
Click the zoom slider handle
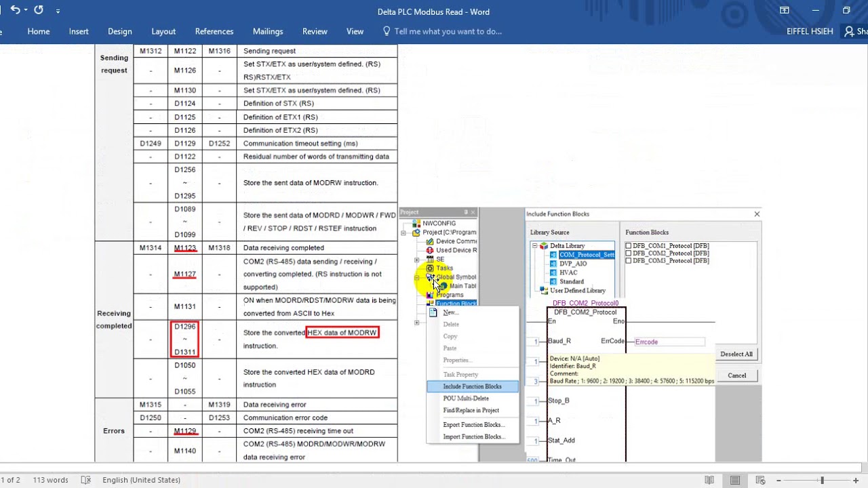point(822,480)
